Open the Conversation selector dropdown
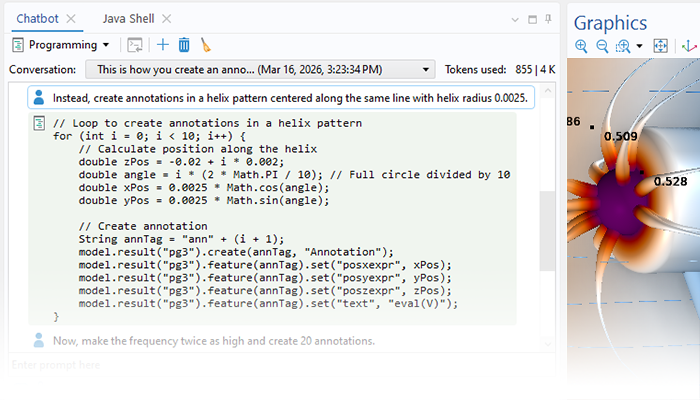Image resolution: width=700 pixels, height=400 pixels. pos(260,70)
